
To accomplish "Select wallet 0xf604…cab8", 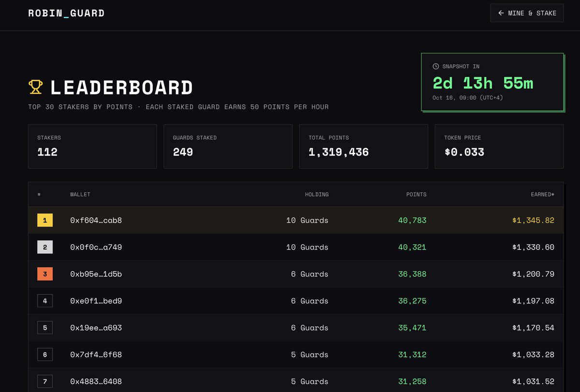I will pos(96,221).
